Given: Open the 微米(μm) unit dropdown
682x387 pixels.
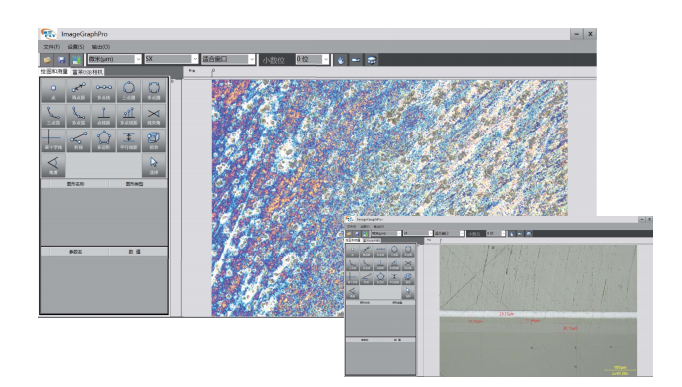Looking at the screenshot, I should point(114,59).
